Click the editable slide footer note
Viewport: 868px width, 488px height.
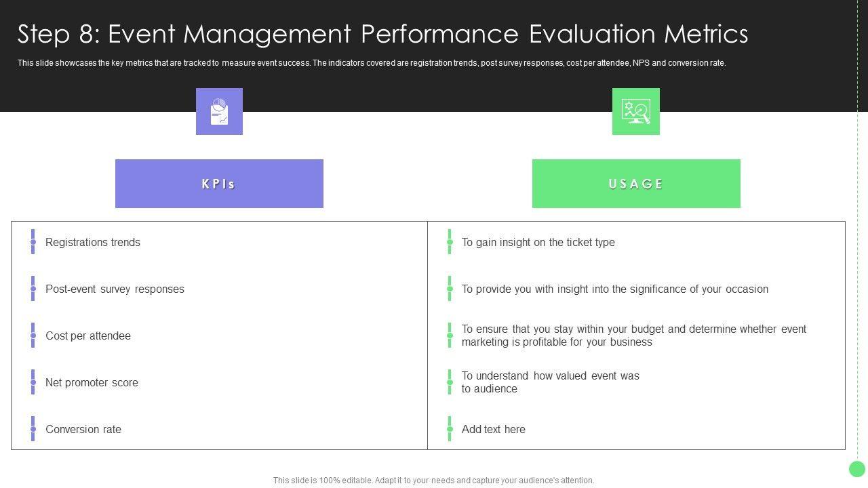pos(434,481)
